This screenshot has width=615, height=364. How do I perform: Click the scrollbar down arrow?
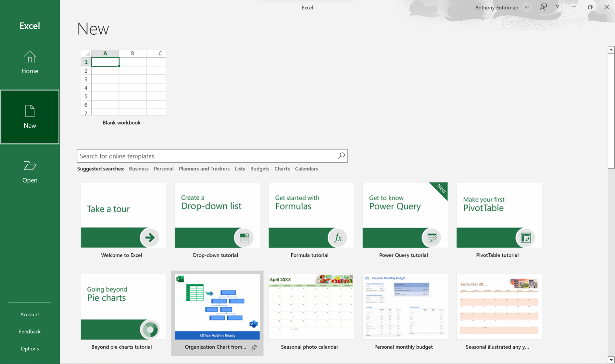[611, 360]
